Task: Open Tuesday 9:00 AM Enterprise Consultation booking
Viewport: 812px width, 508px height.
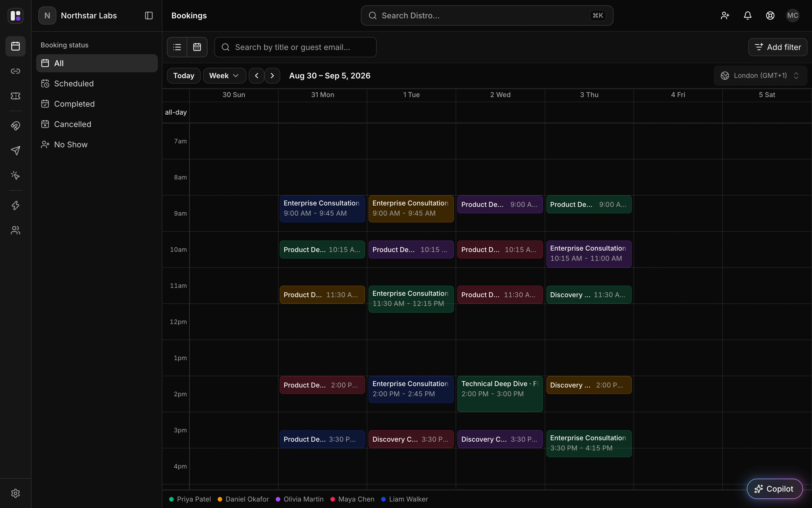Action: point(411,209)
